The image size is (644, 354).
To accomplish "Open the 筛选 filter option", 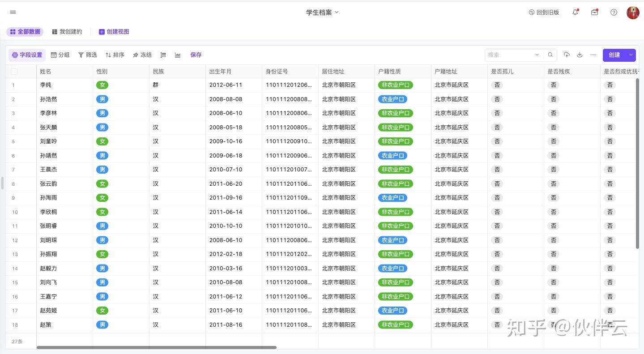I will (88, 55).
